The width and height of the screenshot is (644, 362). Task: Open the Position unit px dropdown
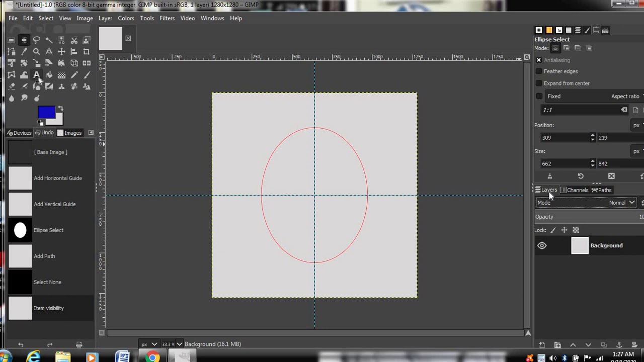(637, 125)
